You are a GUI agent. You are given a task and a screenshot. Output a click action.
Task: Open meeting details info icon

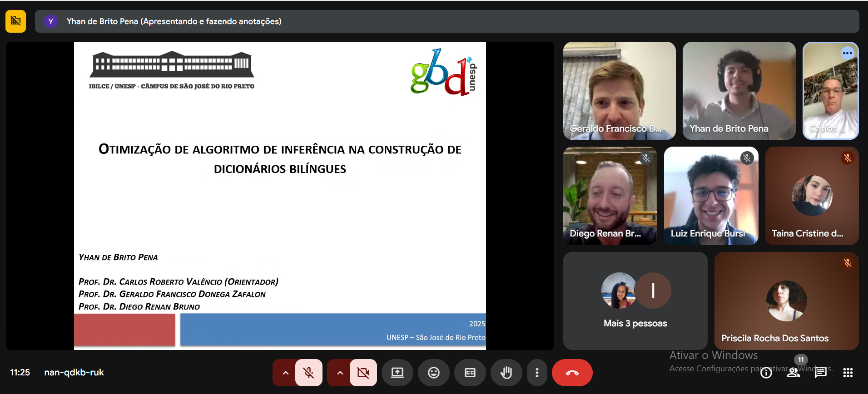[766, 373]
